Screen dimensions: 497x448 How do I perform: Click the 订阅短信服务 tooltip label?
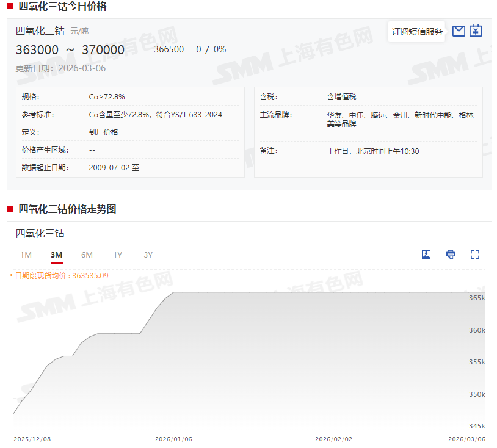(417, 32)
